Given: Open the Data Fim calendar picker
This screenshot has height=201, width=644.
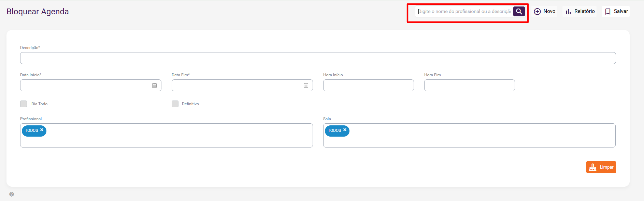Looking at the screenshot, I should (x=306, y=86).
